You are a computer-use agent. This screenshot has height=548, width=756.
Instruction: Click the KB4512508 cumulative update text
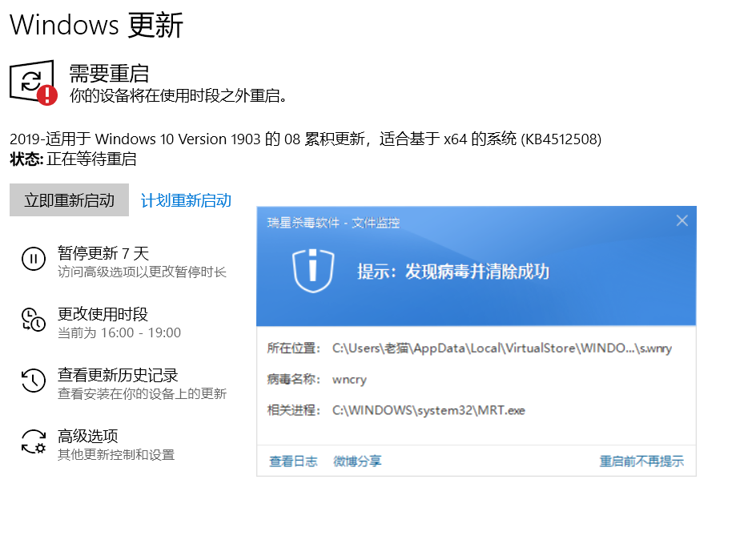coord(306,139)
